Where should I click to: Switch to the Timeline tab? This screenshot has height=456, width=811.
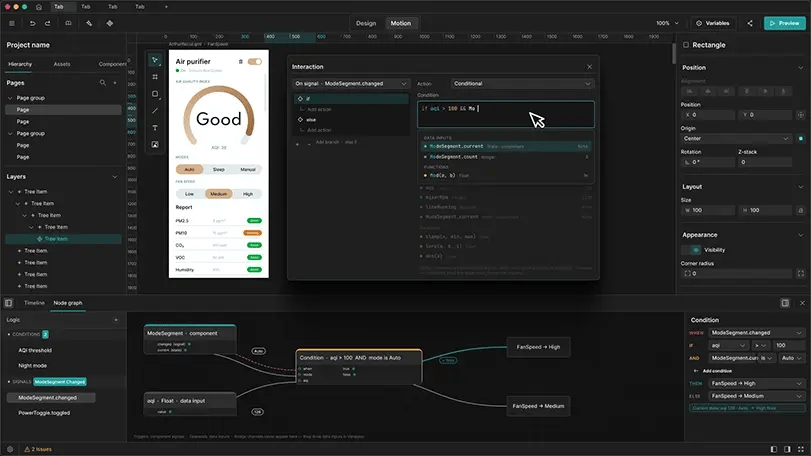34,303
